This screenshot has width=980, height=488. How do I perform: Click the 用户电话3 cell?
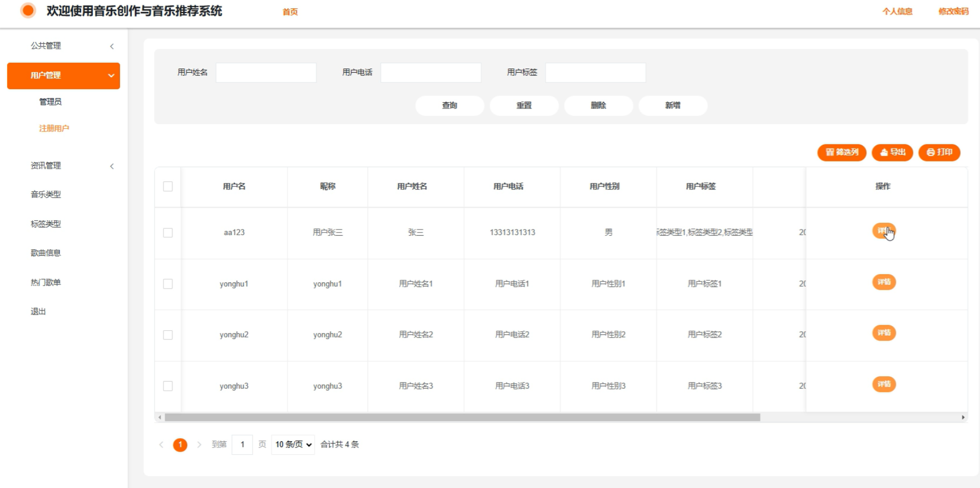click(x=512, y=386)
